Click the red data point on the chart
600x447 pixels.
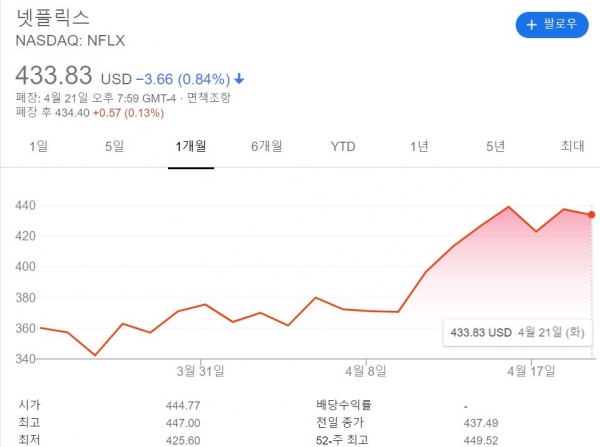coord(592,214)
